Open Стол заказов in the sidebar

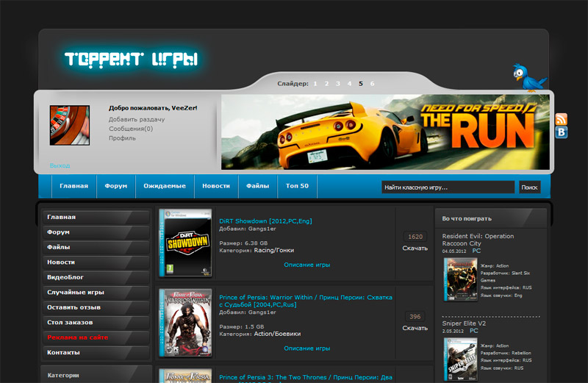(96, 322)
